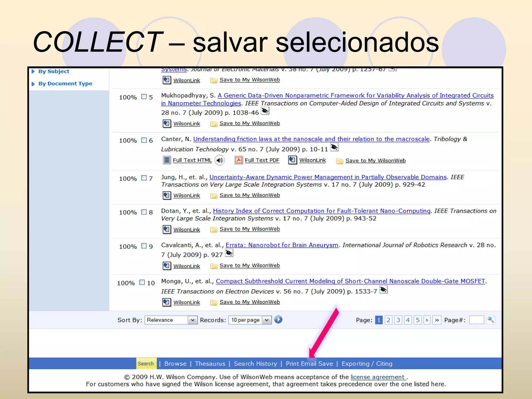The width and height of the screenshot is (532, 399).
Task: Click the PDF icon for record 6
Action: coord(239,160)
